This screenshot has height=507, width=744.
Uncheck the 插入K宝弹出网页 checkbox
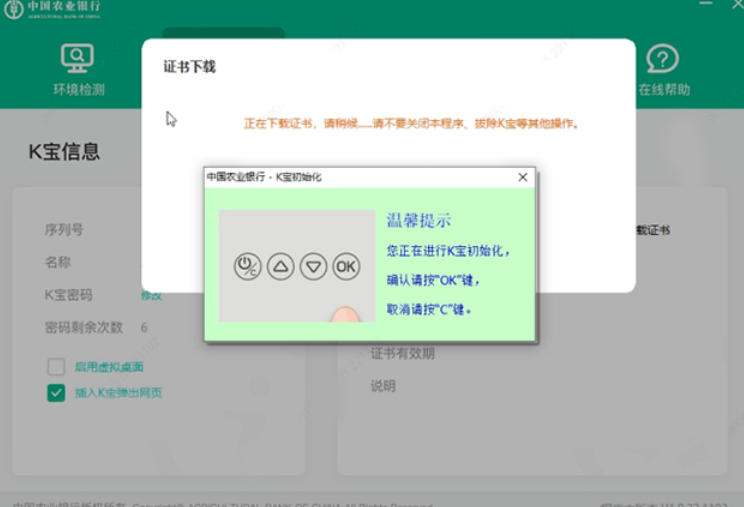click(56, 393)
